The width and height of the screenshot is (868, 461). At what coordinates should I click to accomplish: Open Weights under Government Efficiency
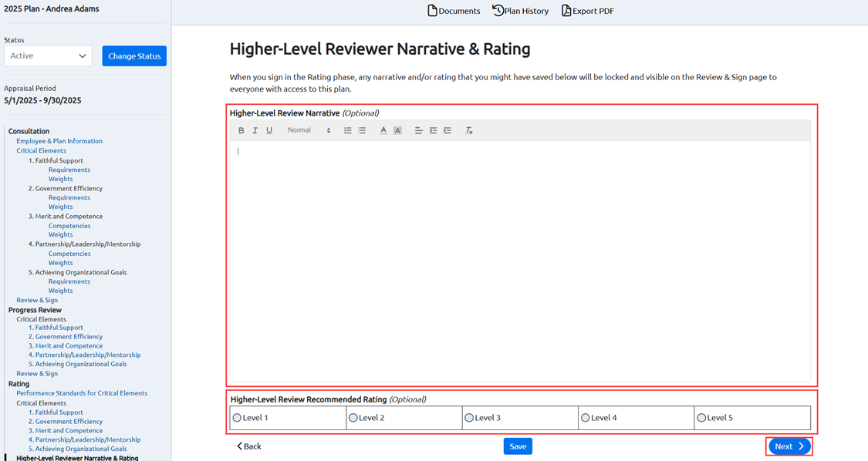pyautogui.click(x=60, y=207)
